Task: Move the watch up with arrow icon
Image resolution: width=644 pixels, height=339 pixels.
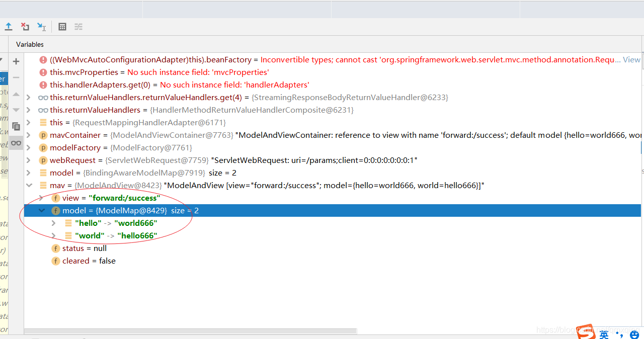Action: click(x=16, y=94)
